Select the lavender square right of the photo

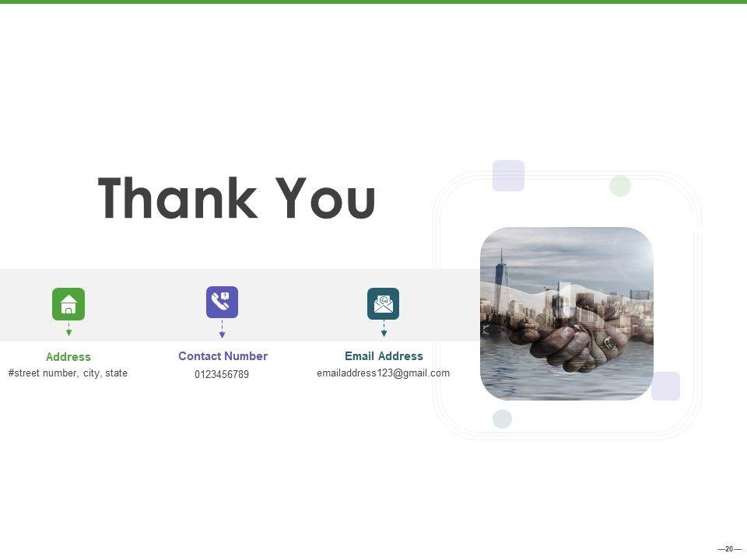[x=665, y=386]
